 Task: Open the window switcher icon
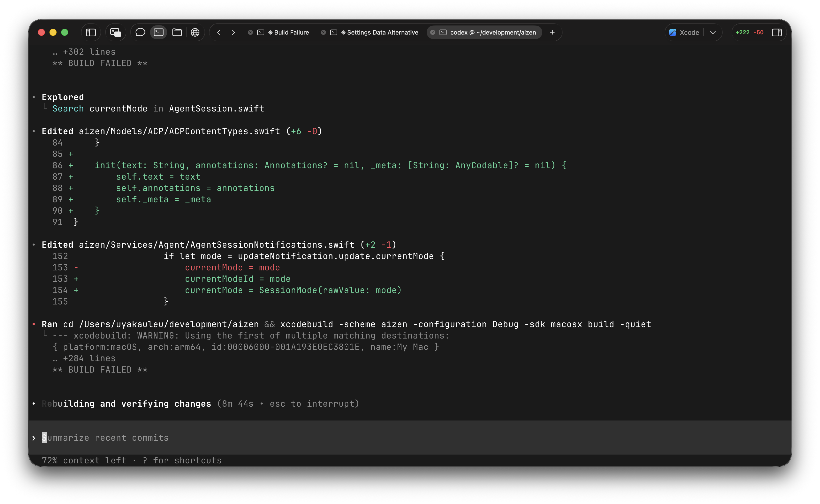coord(115,32)
